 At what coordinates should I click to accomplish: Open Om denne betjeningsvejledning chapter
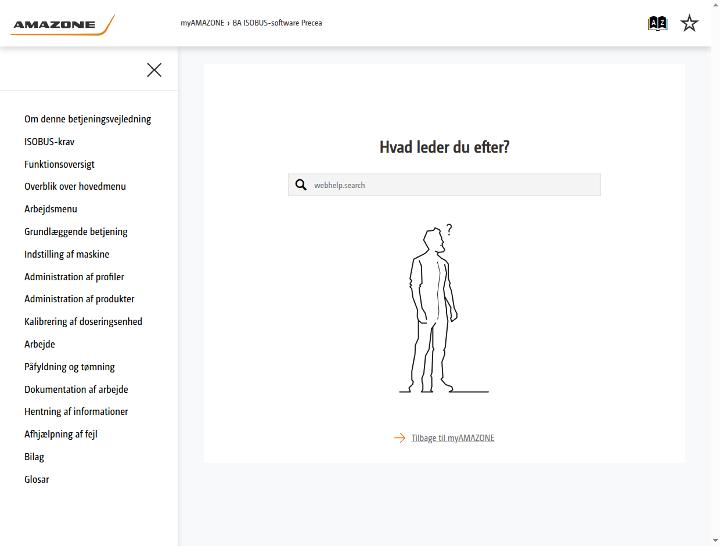(x=88, y=119)
